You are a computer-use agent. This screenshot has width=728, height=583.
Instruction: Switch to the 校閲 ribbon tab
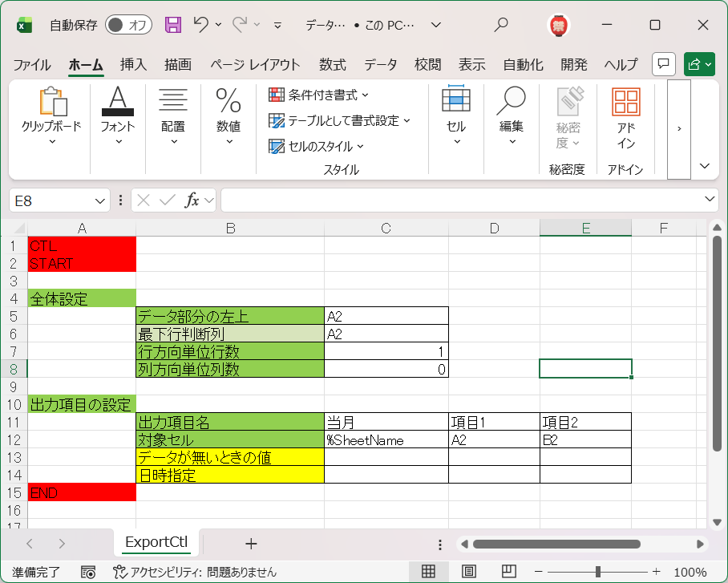427,65
